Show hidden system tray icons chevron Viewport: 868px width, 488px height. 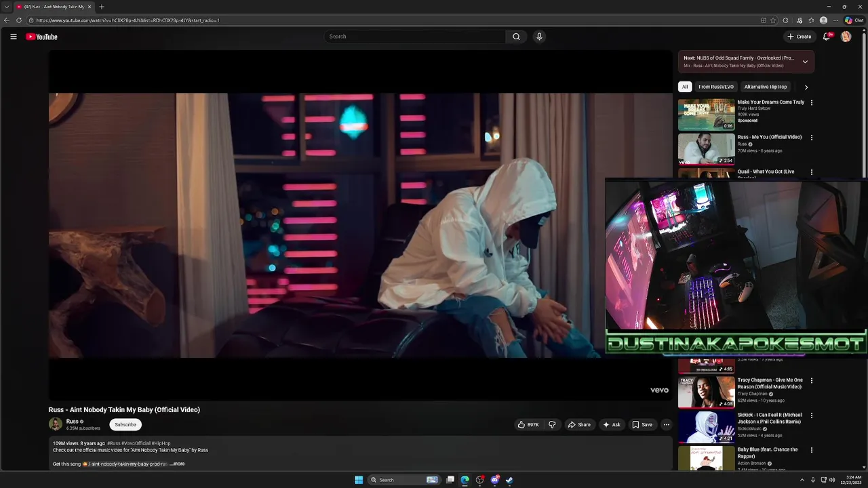click(802, 480)
